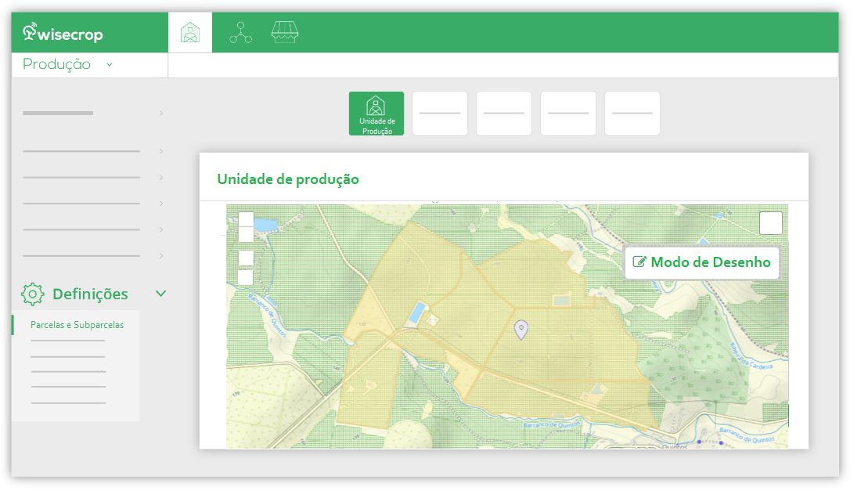Open Parcelas e Subparcelas settings item
The height and width of the screenshot is (498, 868).
click(77, 325)
